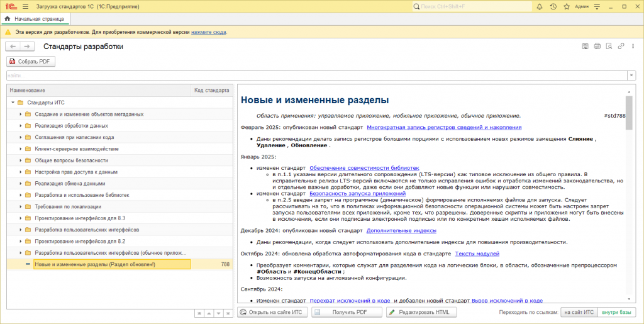This screenshot has width=644, height=324.
Task: Expand Создание и изменение объектов метаданных
Action: click(21, 114)
